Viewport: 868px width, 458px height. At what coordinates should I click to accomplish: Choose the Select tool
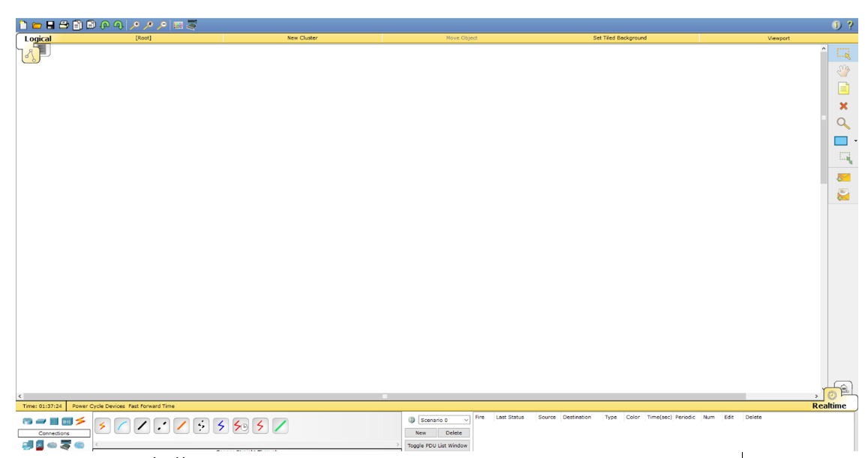coord(843,54)
